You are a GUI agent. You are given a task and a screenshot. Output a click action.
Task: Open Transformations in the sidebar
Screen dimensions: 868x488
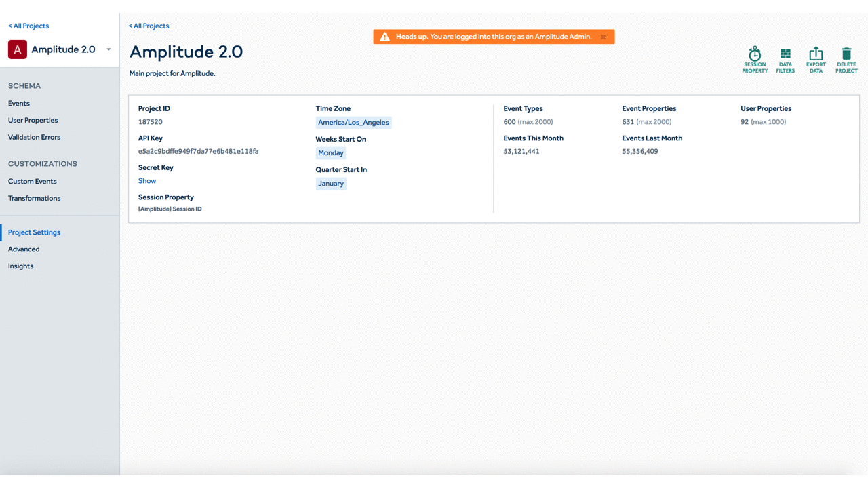pyautogui.click(x=35, y=199)
